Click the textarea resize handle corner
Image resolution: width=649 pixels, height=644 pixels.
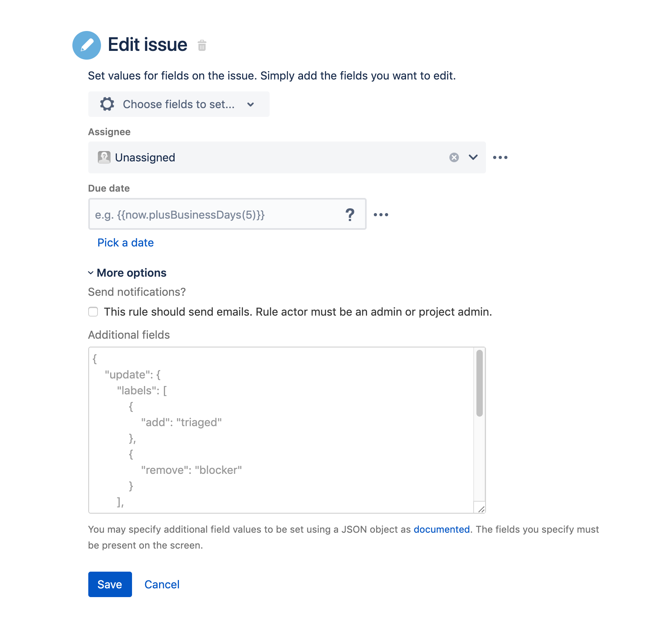[x=481, y=509]
